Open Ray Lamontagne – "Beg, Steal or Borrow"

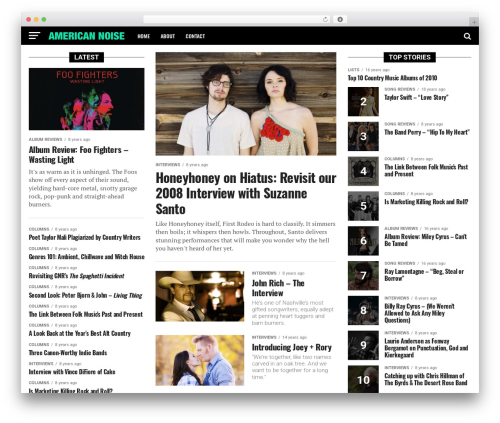click(424, 275)
